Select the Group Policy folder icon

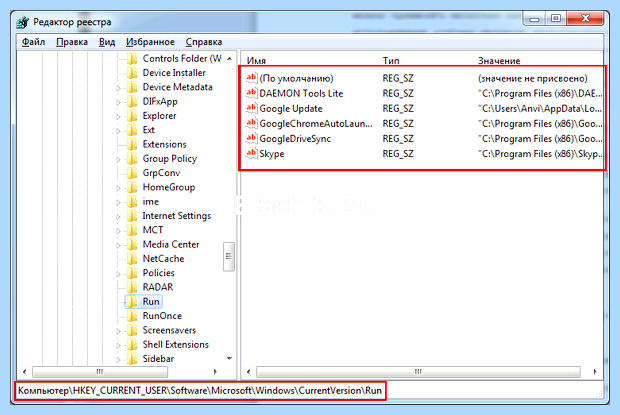pyautogui.click(x=132, y=158)
